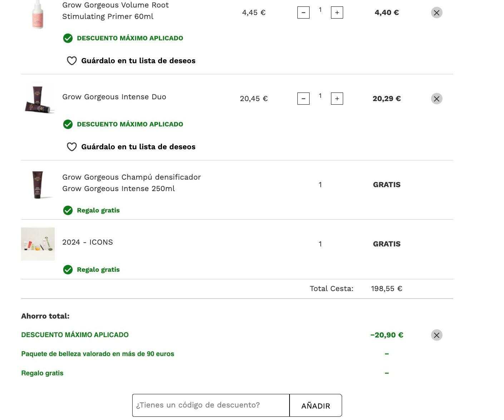Remove Grow Gorgeous Intense Duo from basket
The width and height of the screenshot is (504, 420).
pyautogui.click(x=436, y=99)
